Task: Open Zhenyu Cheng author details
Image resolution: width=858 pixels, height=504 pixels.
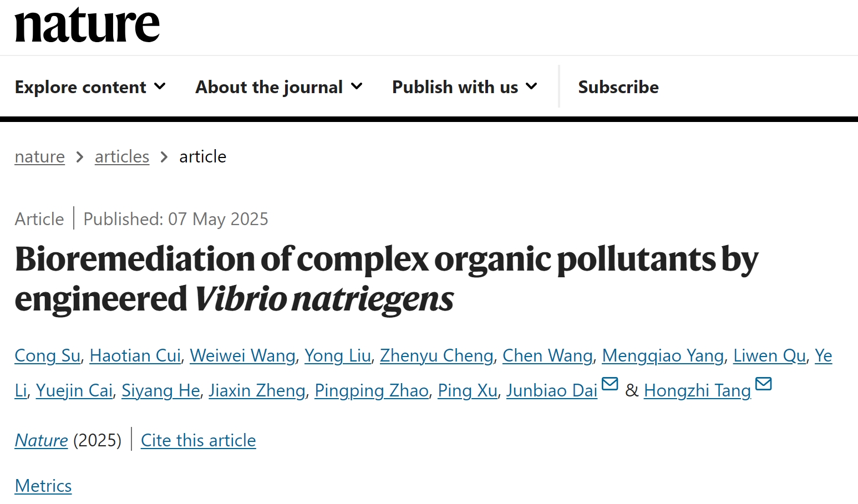Action: (436, 356)
